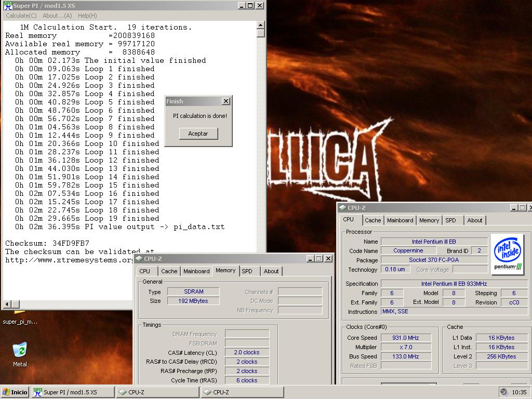Open About tab in Memory CPU-Z window
The height and width of the screenshot is (399, 532).
271,271
